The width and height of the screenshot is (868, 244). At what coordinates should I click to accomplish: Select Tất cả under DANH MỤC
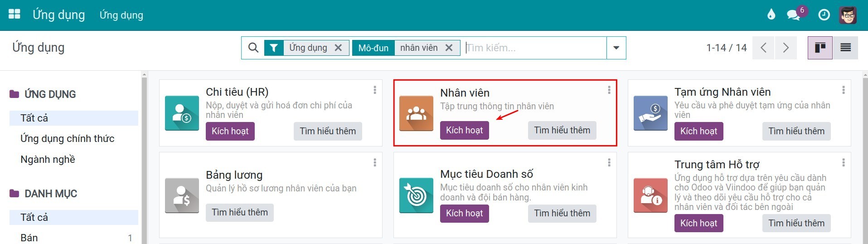point(74,217)
